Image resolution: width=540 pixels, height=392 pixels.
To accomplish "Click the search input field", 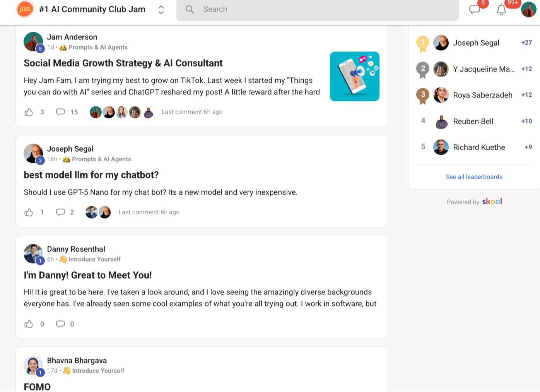I will point(317,9).
